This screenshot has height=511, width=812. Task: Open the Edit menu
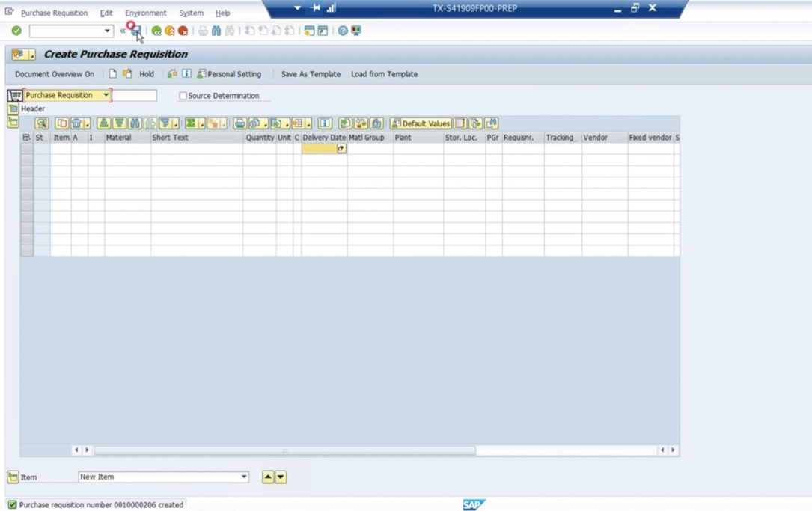click(x=106, y=13)
